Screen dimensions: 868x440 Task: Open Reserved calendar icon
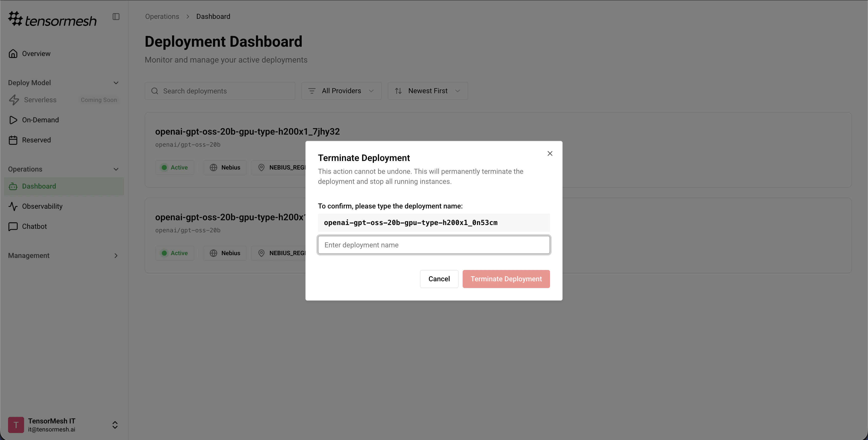(x=13, y=140)
